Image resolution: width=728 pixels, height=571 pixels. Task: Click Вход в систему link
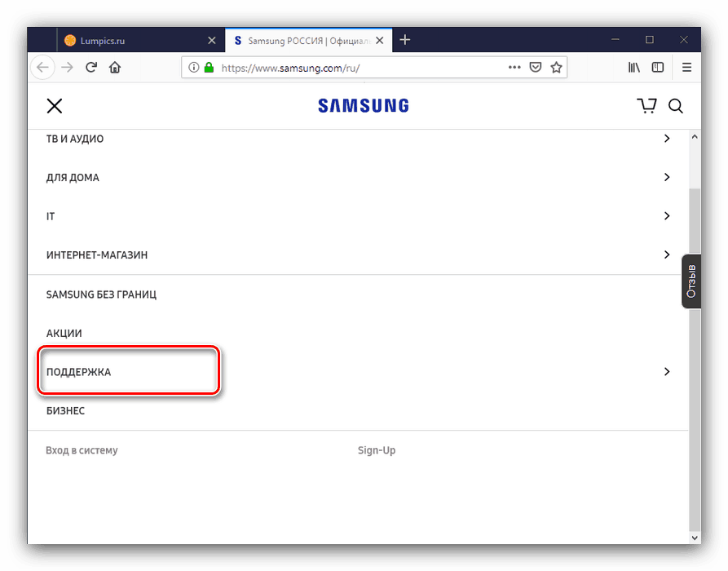(x=82, y=450)
